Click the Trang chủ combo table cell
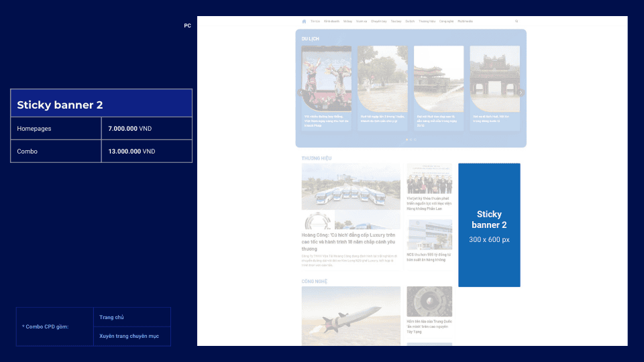 pos(131,317)
